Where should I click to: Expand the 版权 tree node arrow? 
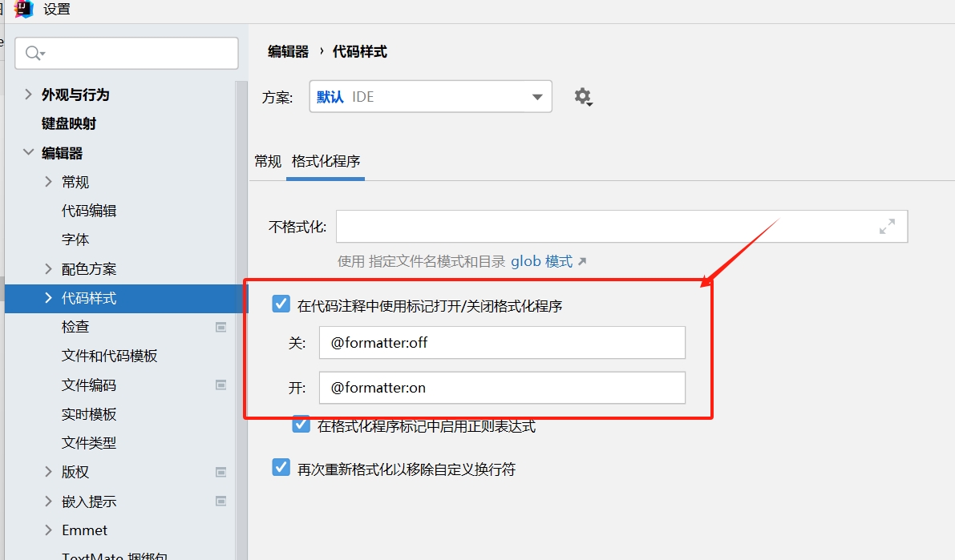(x=48, y=471)
